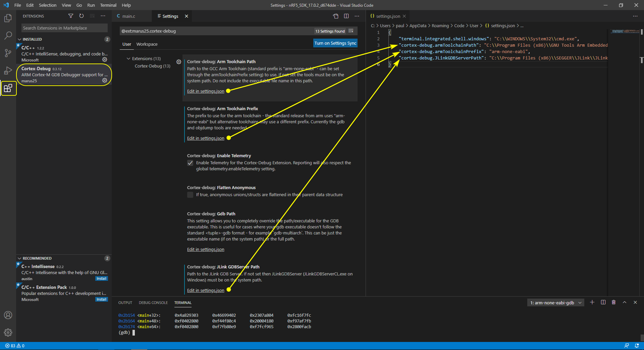Open notifications bell in status bar
Screen dimensions: 644x350
coord(637,346)
